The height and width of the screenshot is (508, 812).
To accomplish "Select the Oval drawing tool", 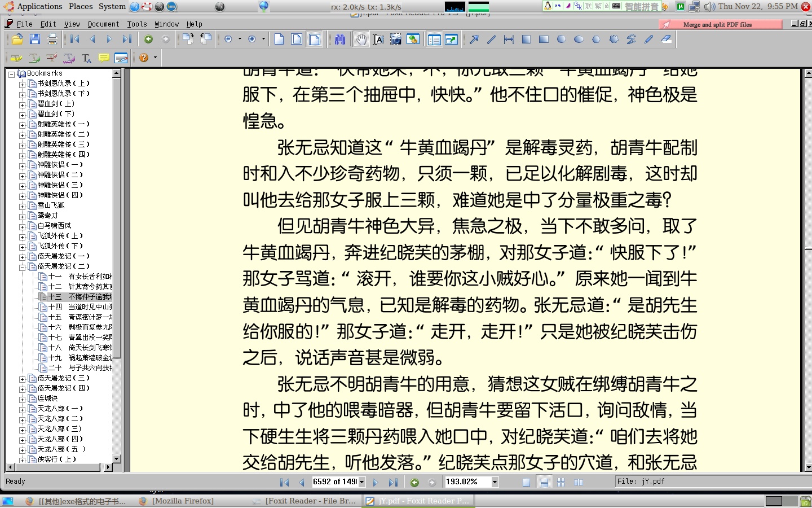I will tap(579, 39).
